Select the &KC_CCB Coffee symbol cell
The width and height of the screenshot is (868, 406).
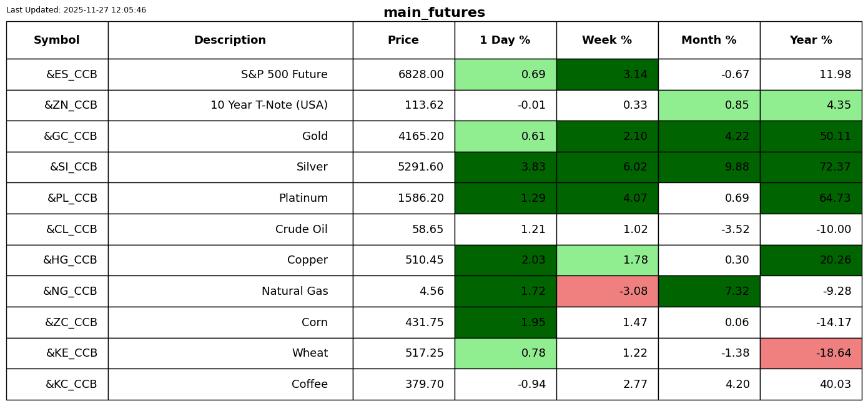[x=57, y=384]
